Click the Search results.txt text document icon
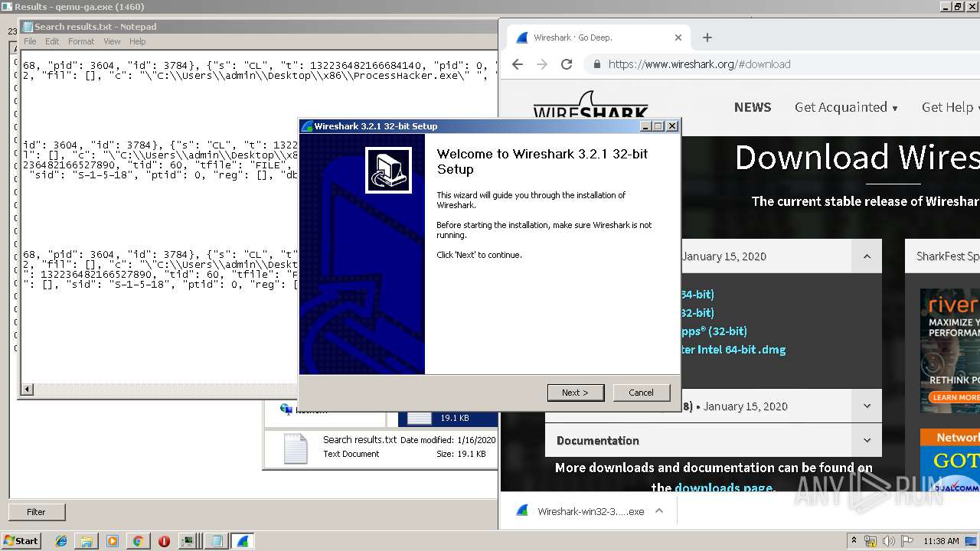Screen dimensions: 980x551 (x=296, y=448)
